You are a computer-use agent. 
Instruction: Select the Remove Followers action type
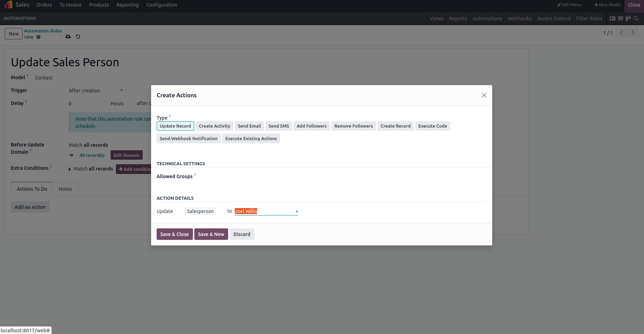(354, 126)
